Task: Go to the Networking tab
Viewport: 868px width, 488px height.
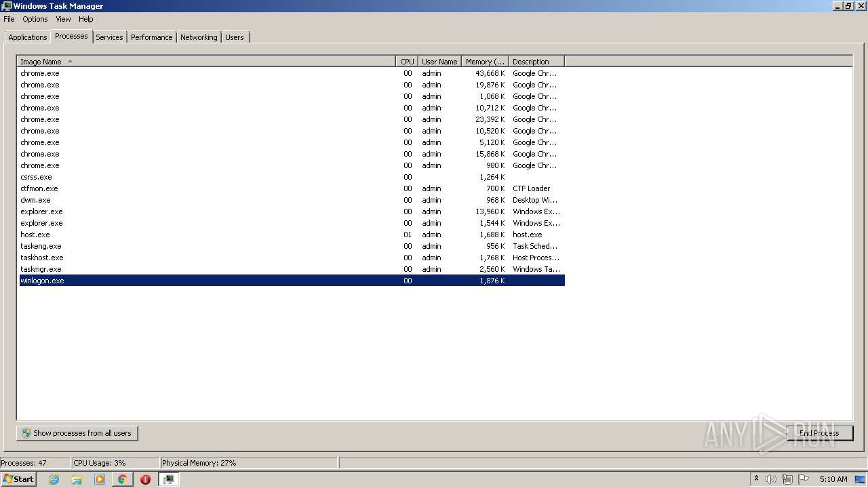Action: click(199, 37)
